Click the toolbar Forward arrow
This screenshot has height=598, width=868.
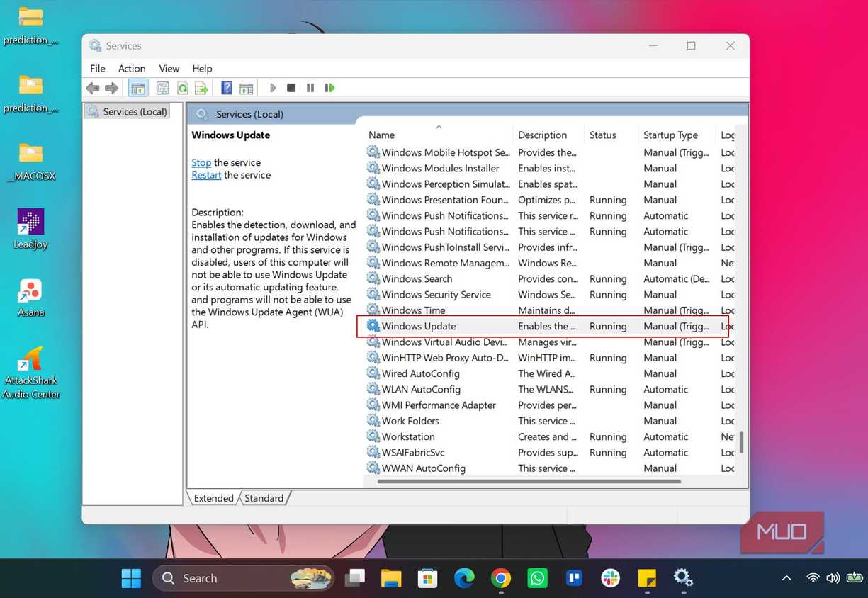tap(111, 88)
